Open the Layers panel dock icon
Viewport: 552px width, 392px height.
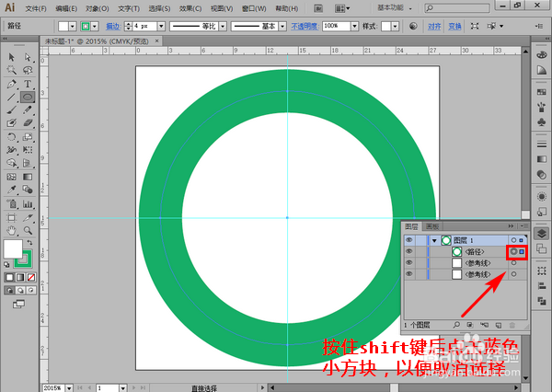(x=542, y=233)
